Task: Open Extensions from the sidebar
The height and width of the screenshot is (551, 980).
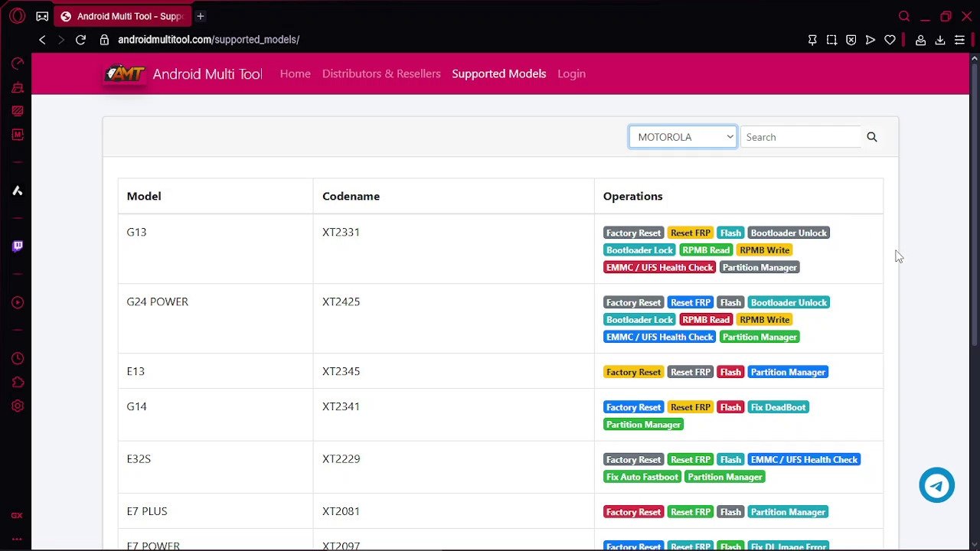Action: [18, 382]
